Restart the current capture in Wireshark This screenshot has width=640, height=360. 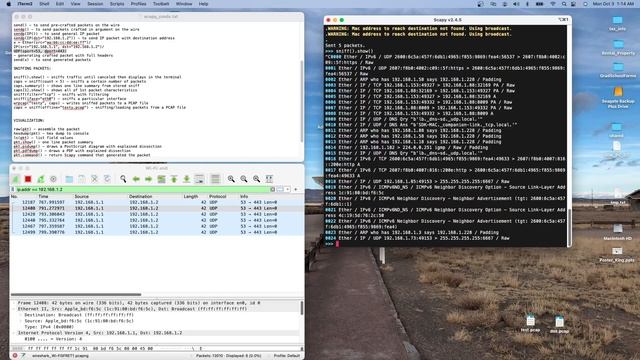pos(41,179)
